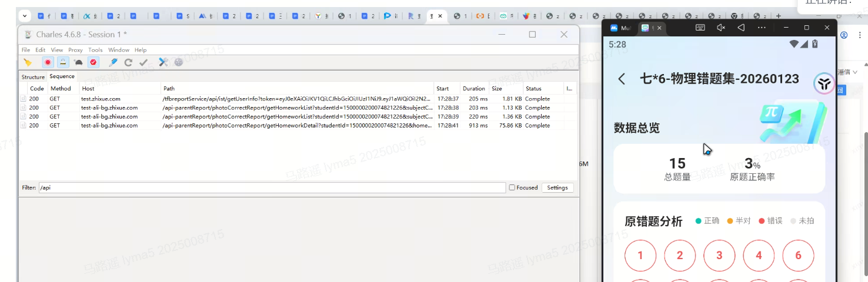The width and height of the screenshot is (868, 282).
Task: Go back with the phone app back arrow
Action: 622,79
